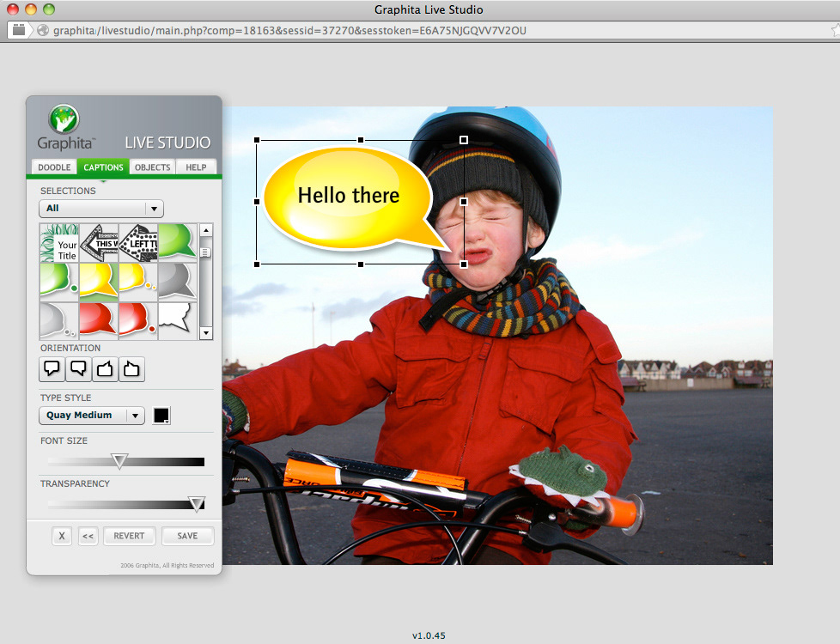
Task: Select the yellow thought bubble with dots
Action: coord(138,282)
